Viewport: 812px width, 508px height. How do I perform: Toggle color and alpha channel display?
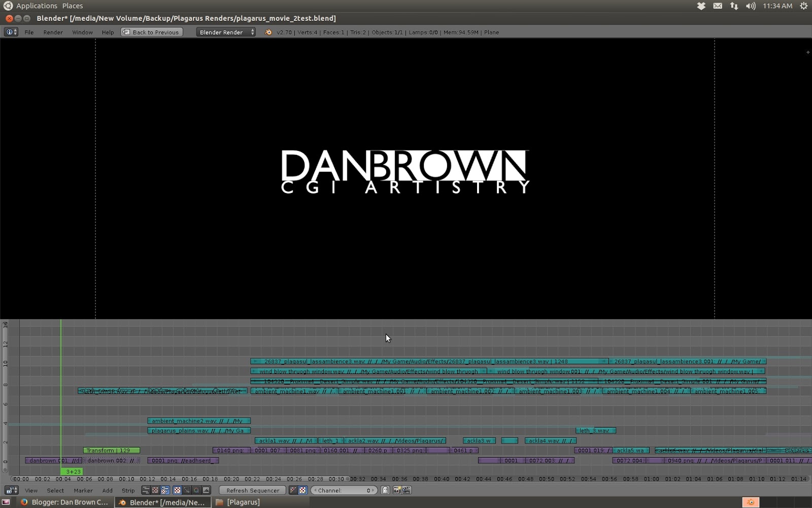pos(293,490)
